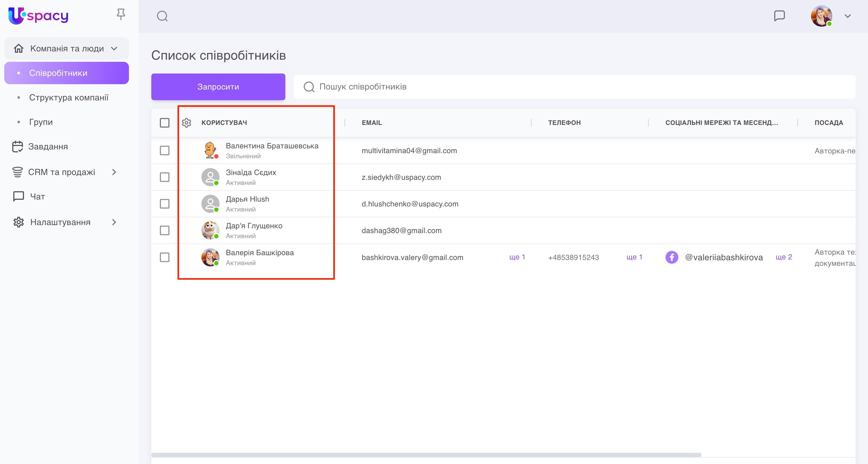Click the column settings gear icon

186,123
